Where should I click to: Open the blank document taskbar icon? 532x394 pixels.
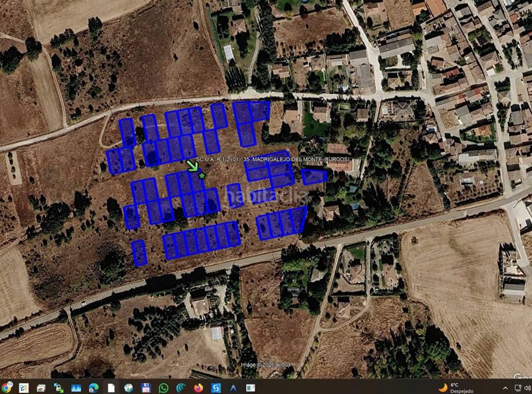point(111,388)
